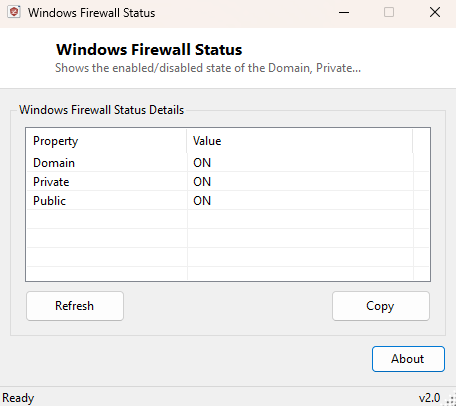
Task: Select the Domain row label
Action: tap(54, 163)
